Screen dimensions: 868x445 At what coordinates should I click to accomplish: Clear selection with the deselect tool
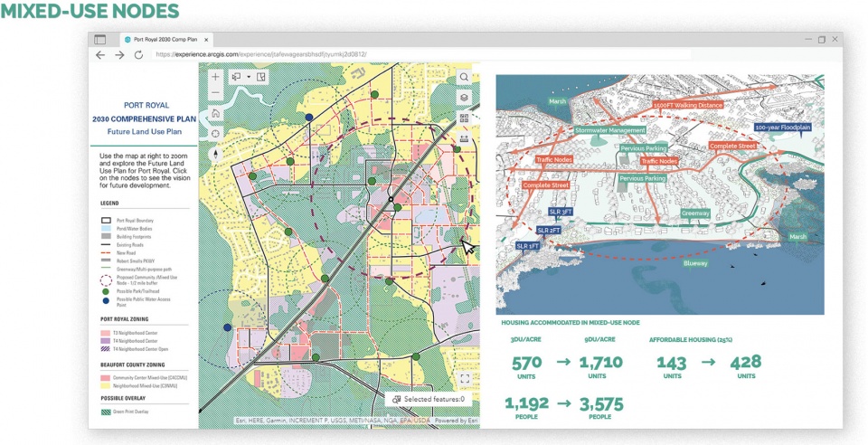[261, 77]
